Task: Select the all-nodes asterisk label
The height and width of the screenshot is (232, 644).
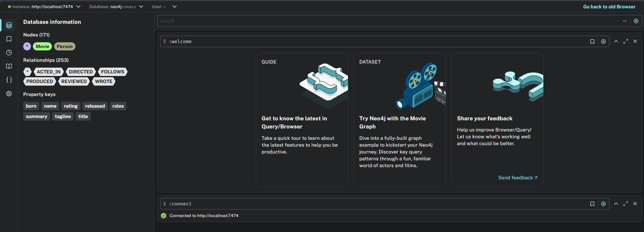Action: (x=27, y=46)
